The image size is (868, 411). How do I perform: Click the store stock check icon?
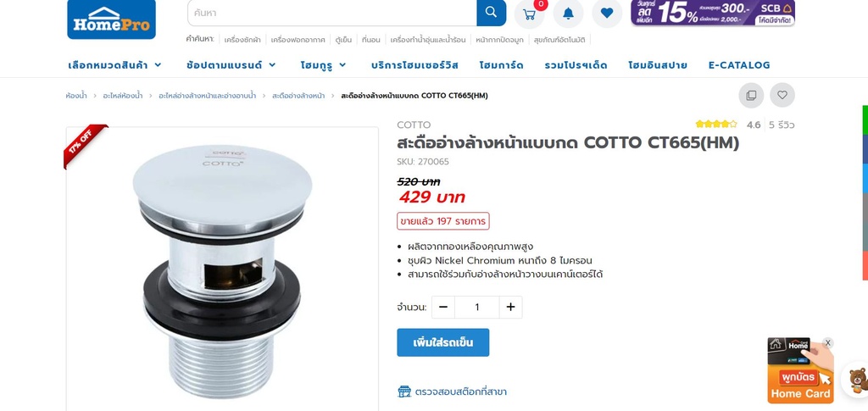click(x=404, y=392)
